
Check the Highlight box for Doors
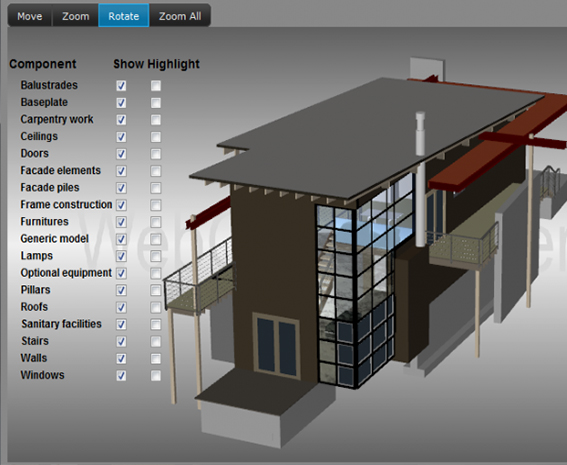click(156, 154)
